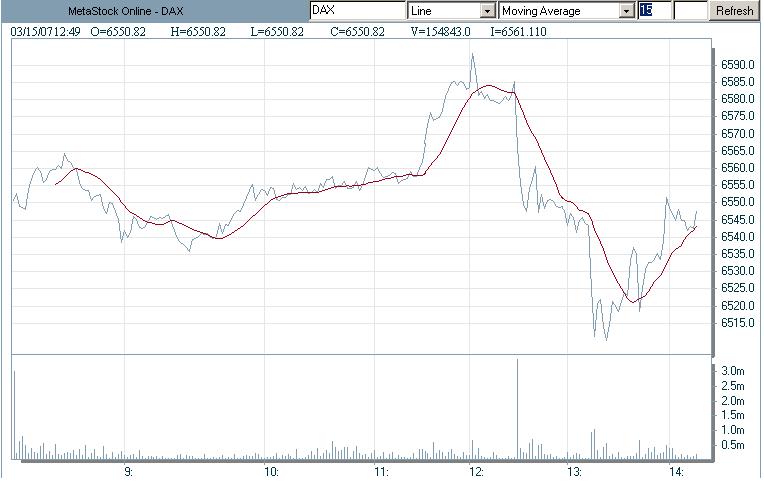Click the 6525.0 price axis label
The image size is (764, 482).
(738, 288)
